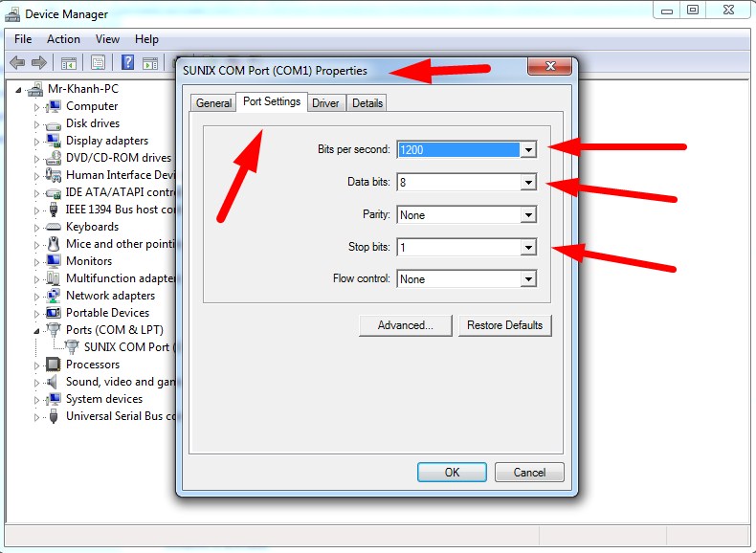Switch to the Details tab
The image size is (756, 553).
pyautogui.click(x=367, y=103)
